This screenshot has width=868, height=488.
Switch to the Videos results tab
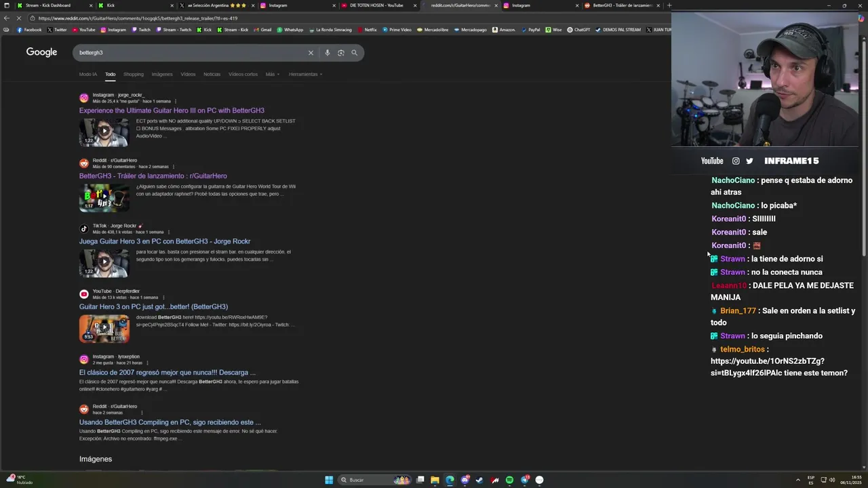coord(188,74)
